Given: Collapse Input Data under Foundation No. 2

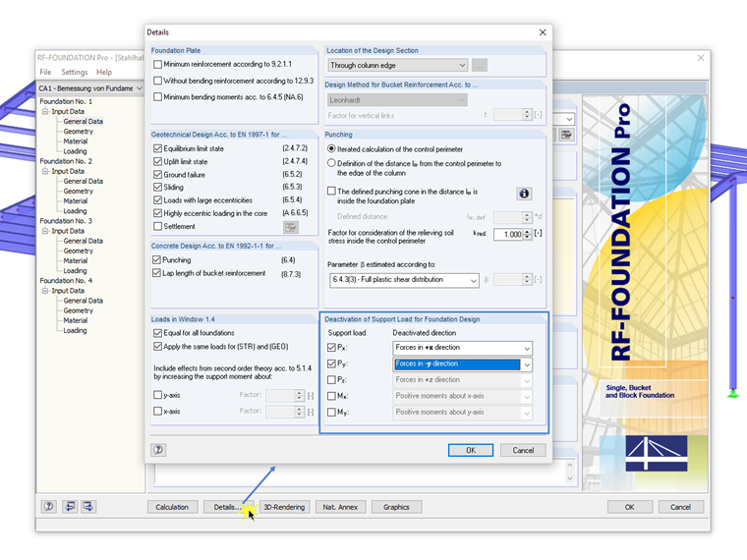Looking at the screenshot, I should (45, 171).
